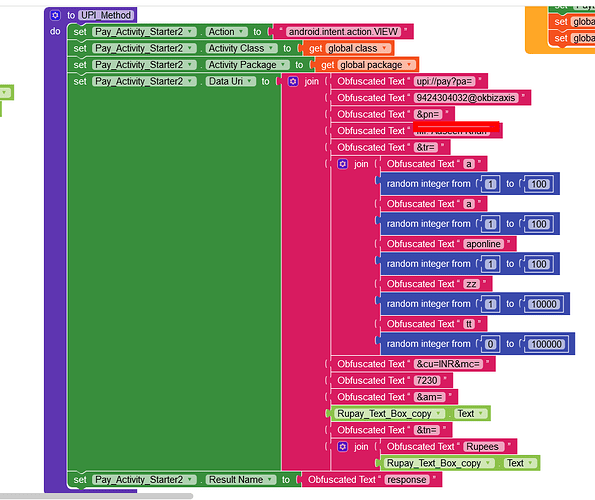This screenshot has height=500, width=595.
Task: Edit aponline obfuscated text field
Action: (x=483, y=244)
